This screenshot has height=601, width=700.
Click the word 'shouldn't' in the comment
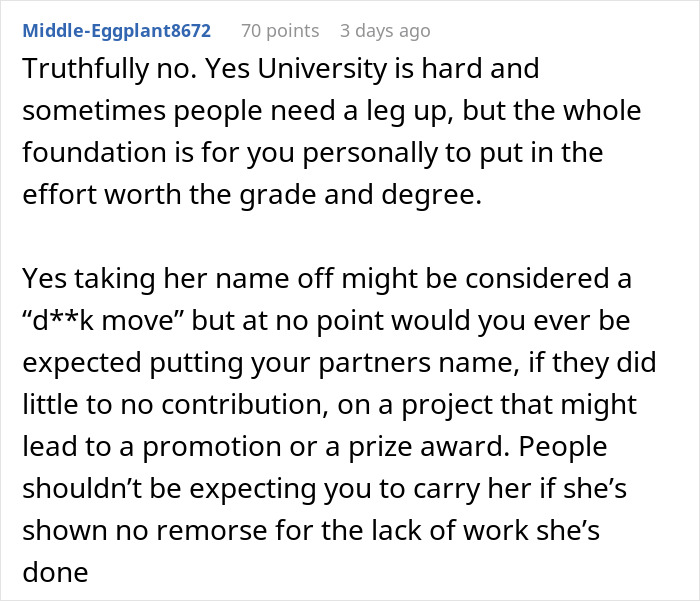click(x=81, y=488)
